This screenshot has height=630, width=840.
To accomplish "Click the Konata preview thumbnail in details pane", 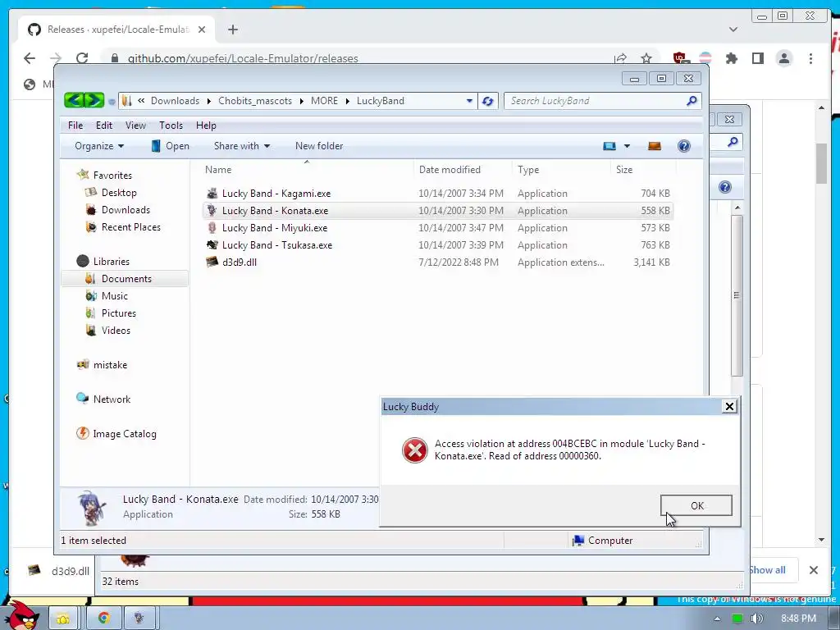I will coord(92,507).
